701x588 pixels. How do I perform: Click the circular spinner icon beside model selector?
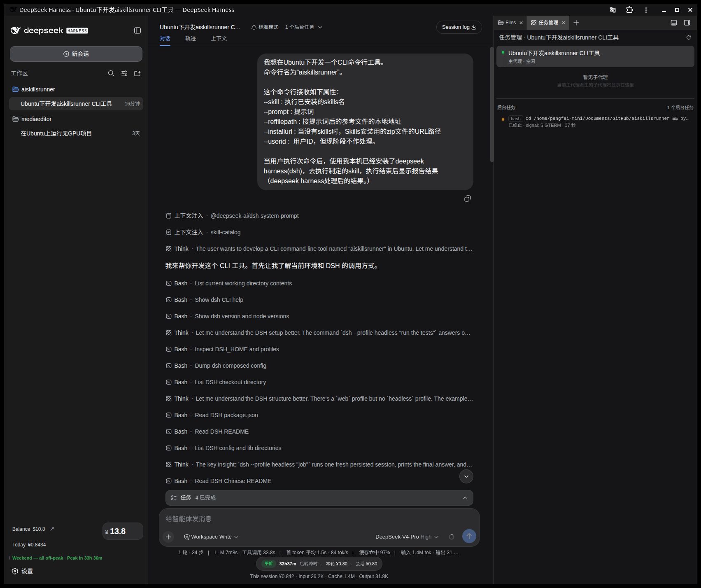(x=452, y=537)
